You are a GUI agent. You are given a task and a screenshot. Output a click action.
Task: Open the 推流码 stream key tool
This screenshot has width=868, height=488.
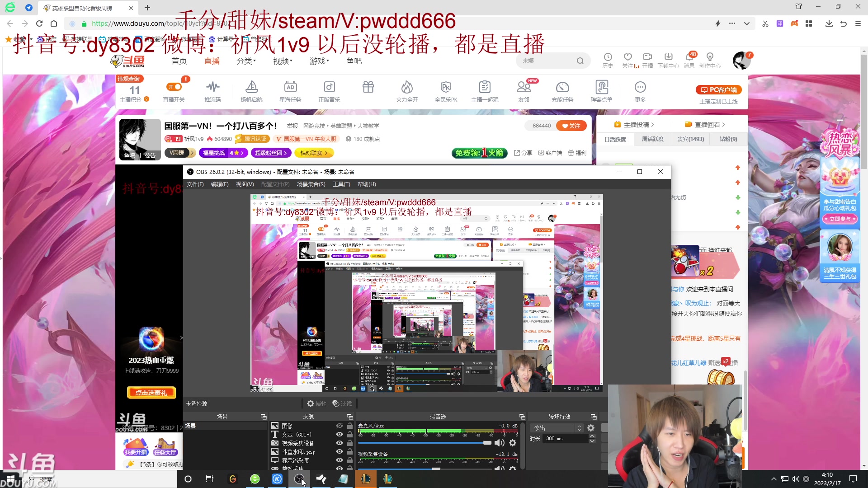pyautogui.click(x=212, y=91)
